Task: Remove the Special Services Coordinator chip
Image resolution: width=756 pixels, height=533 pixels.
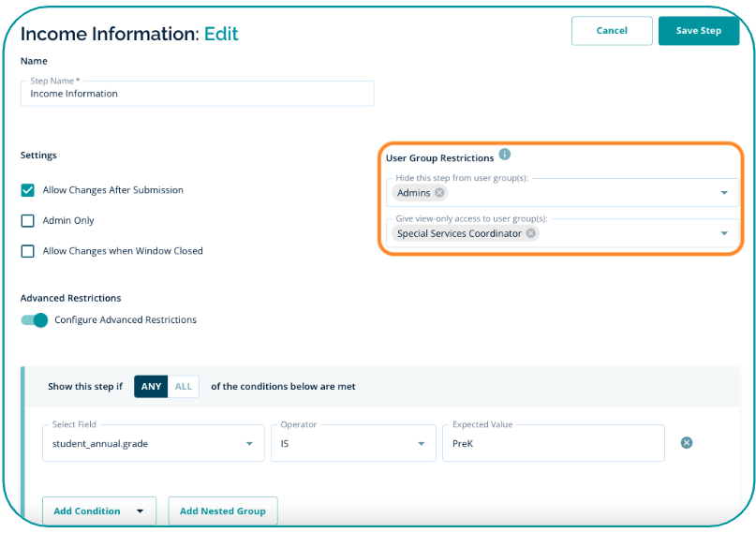Action: (x=531, y=233)
